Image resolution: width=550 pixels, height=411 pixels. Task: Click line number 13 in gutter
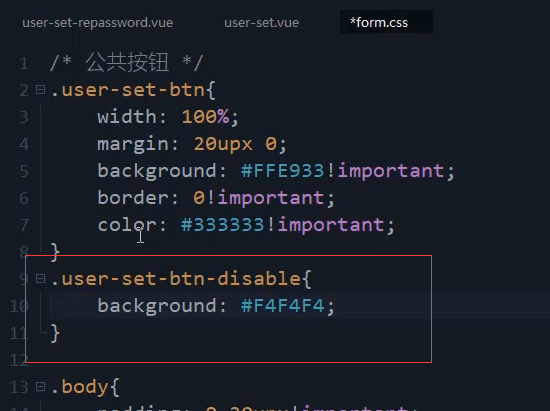click(x=19, y=387)
